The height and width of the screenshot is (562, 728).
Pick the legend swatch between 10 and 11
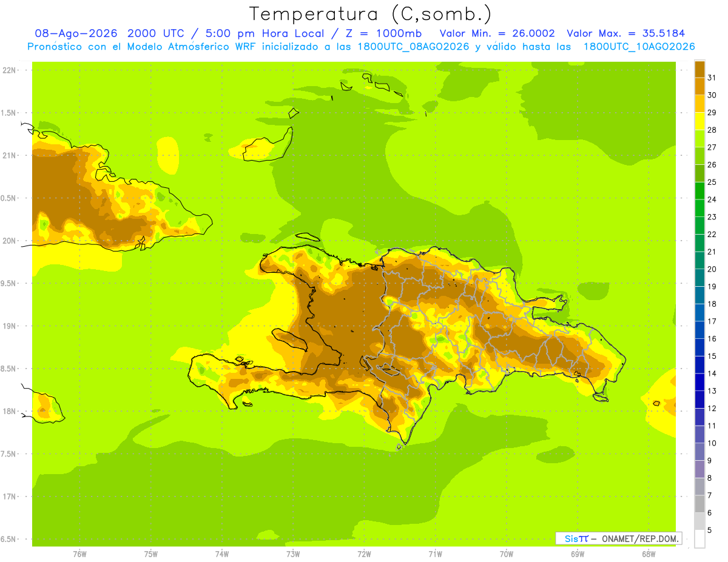699,434
